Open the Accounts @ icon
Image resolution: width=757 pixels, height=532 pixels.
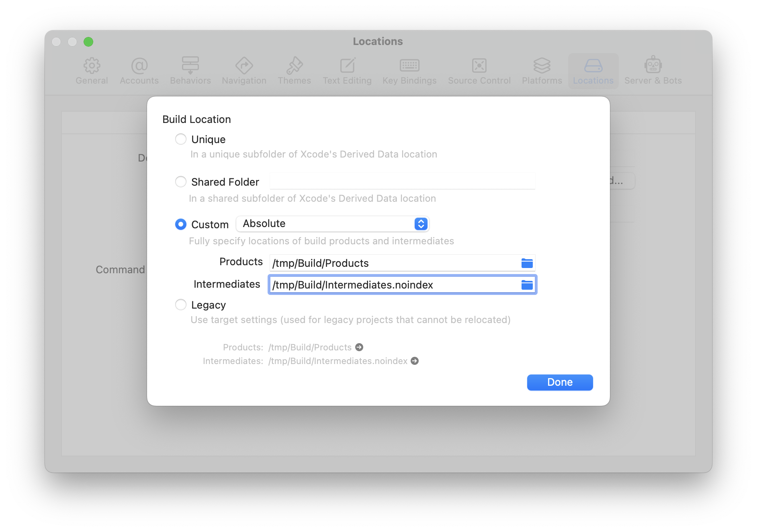click(139, 65)
